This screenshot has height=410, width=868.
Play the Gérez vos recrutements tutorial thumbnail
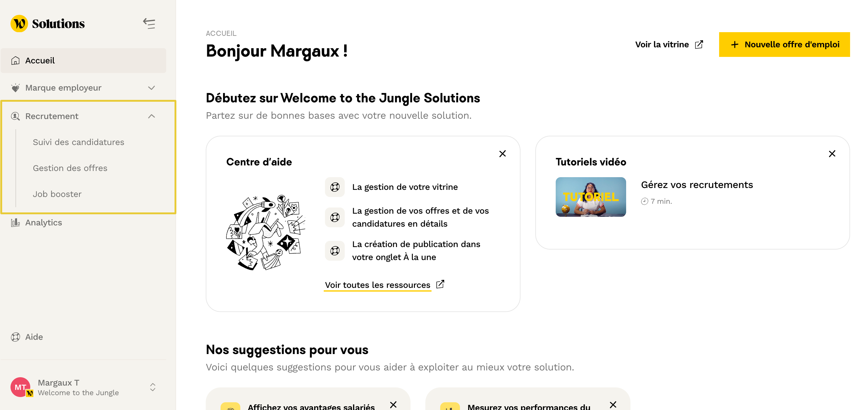[591, 197]
